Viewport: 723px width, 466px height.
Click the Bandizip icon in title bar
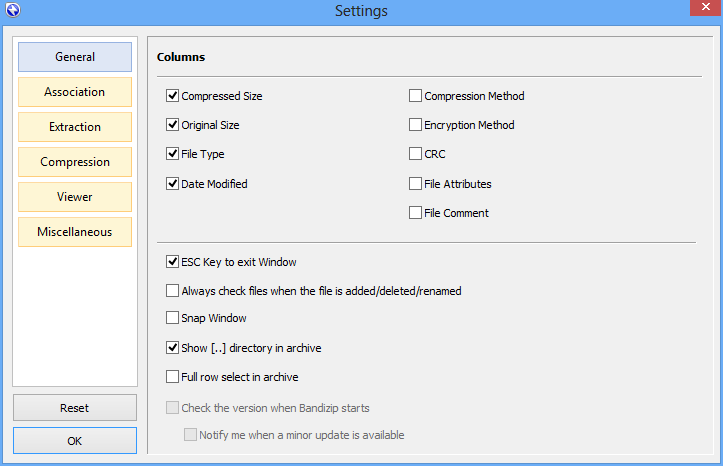coord(12,11)
